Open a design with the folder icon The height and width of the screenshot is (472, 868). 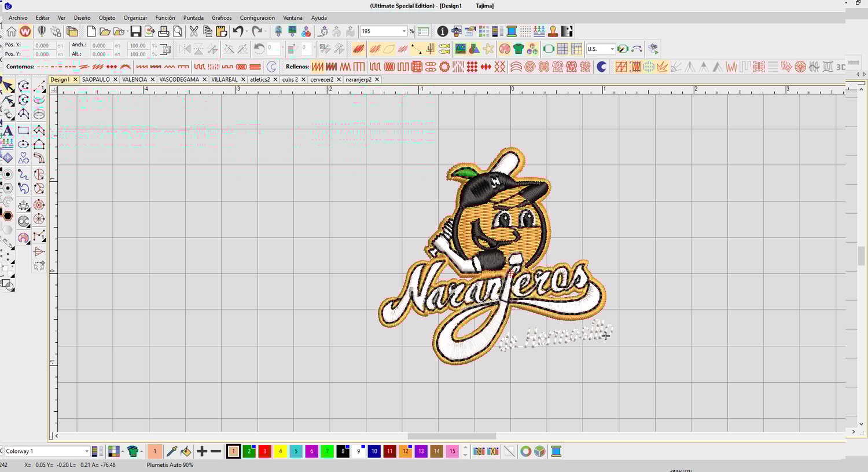coord(105,31)
